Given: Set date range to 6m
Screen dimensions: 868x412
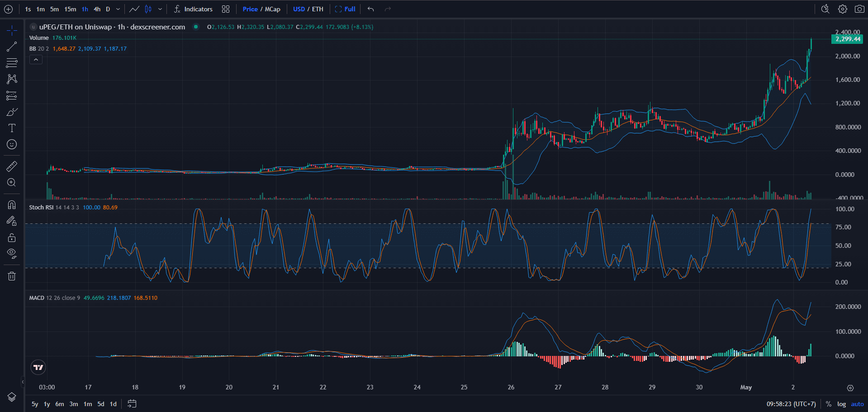Looking at the screenshot, I should coord(60,404).
